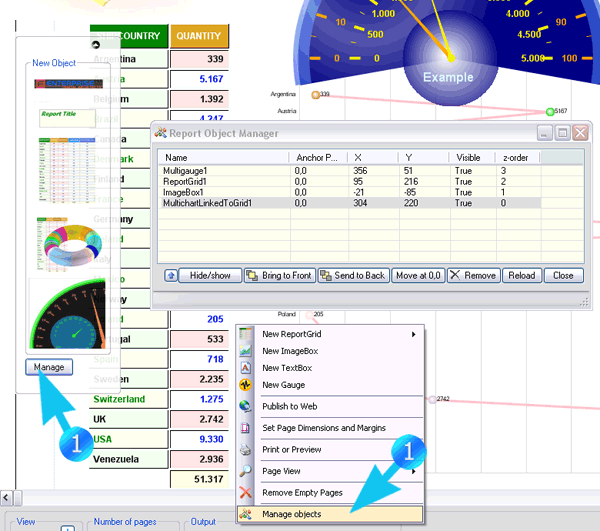Click the New TextBox letter A icon
This screenshot has height=531, width=600.
click(245, 368)
